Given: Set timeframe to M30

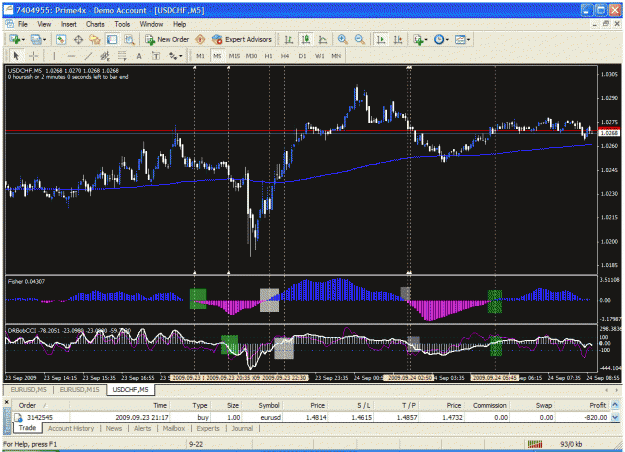Looking at the screenshot, I should 251,56.
